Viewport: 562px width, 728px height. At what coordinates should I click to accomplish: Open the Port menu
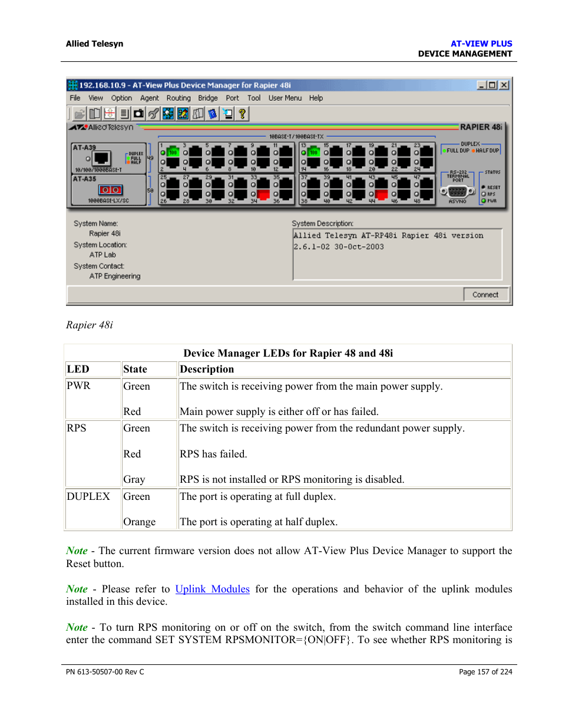pyautogui.click(x=233, y=98)
